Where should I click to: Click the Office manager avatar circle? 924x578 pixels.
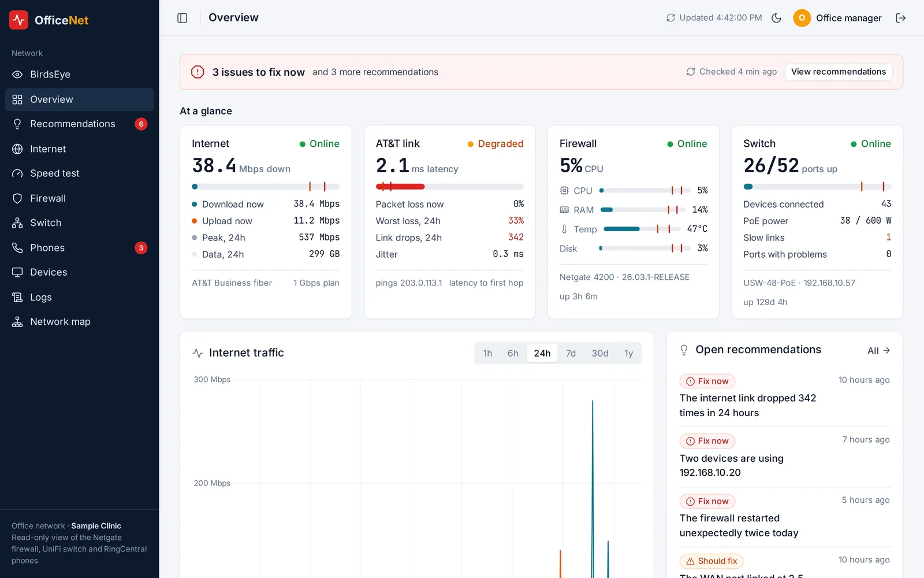[802, 18]
